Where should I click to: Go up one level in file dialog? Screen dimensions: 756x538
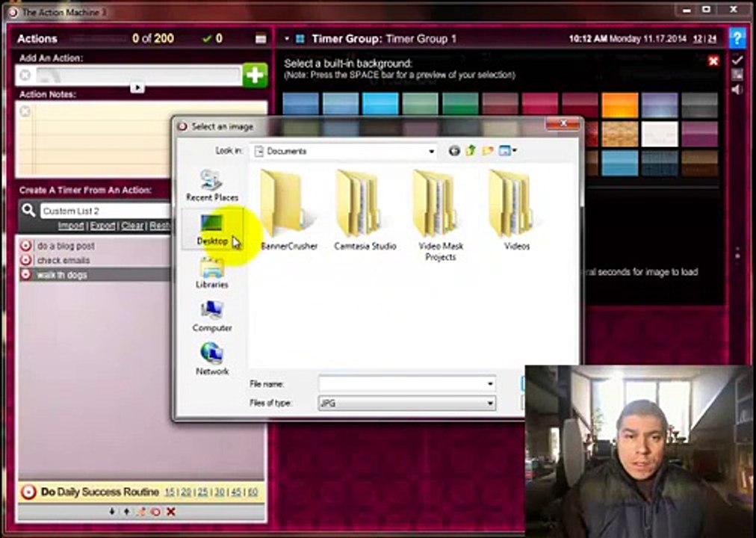click(471, 151)
